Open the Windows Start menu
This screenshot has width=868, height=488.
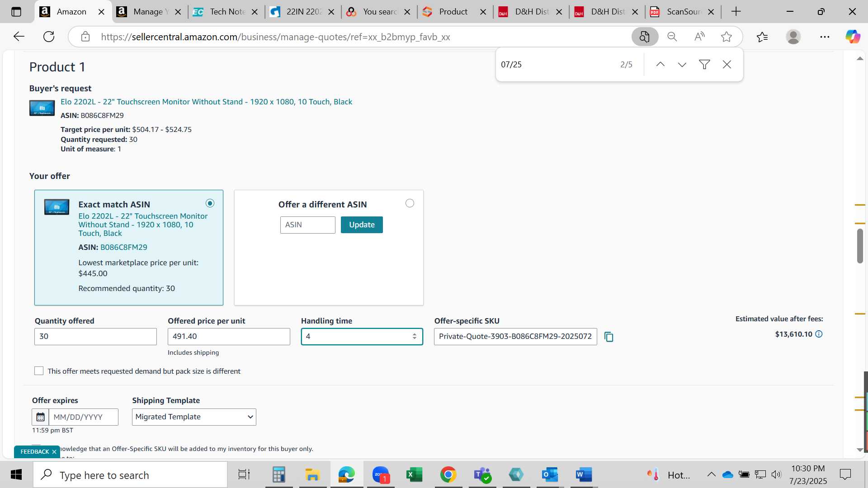[16, 475]
